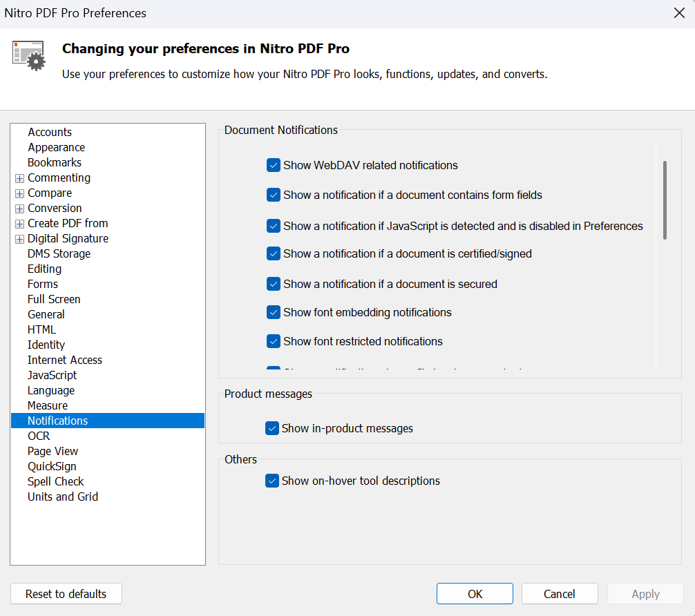
Task: Expand the Create PDF from node
Action: point(19,224)
